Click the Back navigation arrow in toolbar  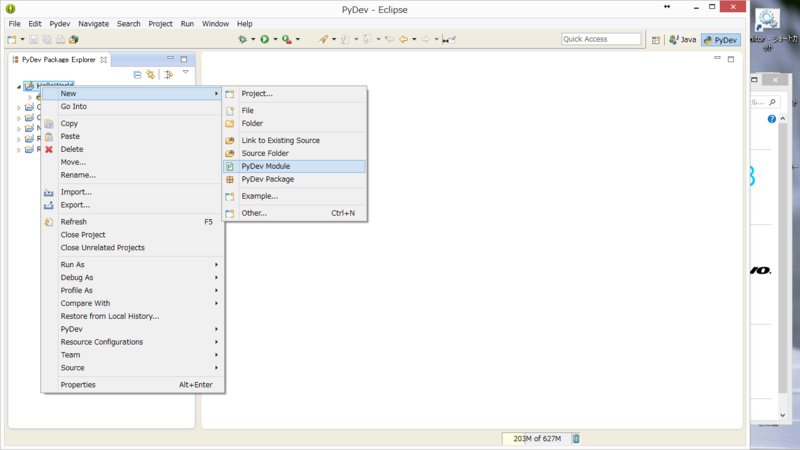tap(404, 39)
